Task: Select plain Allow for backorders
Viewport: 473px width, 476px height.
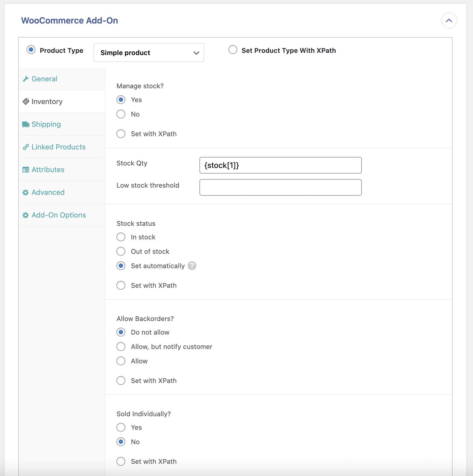Action: 121,361
